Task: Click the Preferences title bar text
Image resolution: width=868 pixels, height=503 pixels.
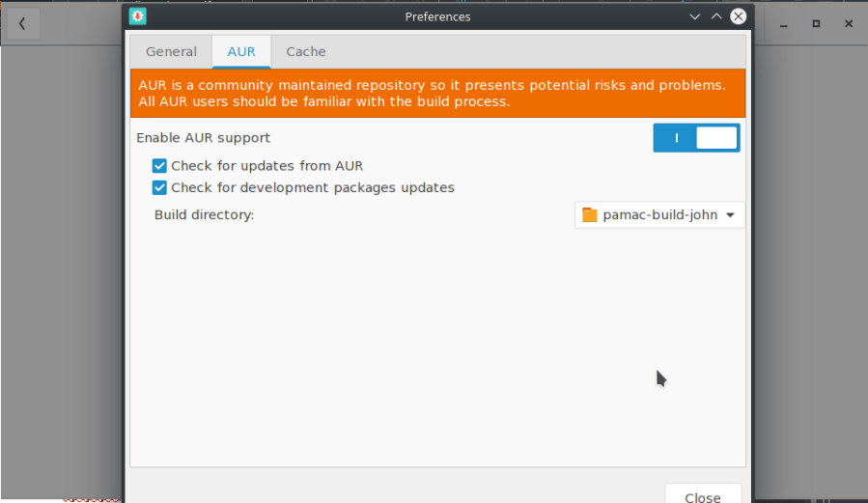Action: tap(437, 16)
